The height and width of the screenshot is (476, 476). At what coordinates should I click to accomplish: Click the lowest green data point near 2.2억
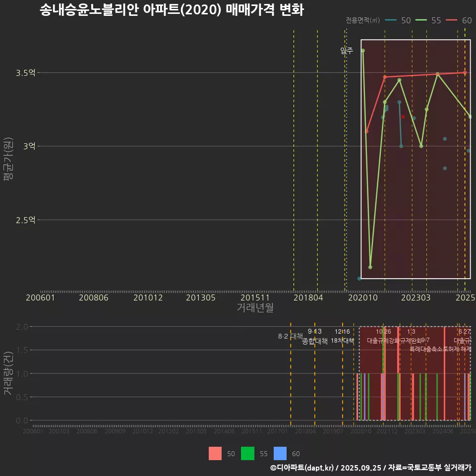click(370, 267)
